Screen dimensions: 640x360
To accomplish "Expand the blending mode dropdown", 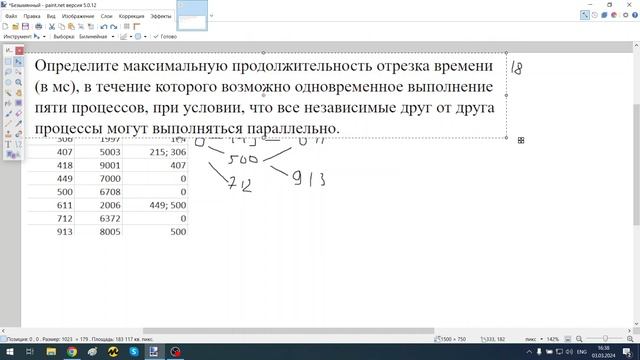I will [x=145, y=37].
